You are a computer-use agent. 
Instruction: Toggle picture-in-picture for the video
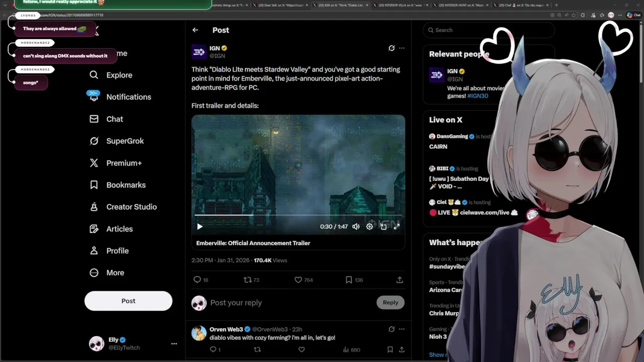pyautogui.click(x=383, y=227)
